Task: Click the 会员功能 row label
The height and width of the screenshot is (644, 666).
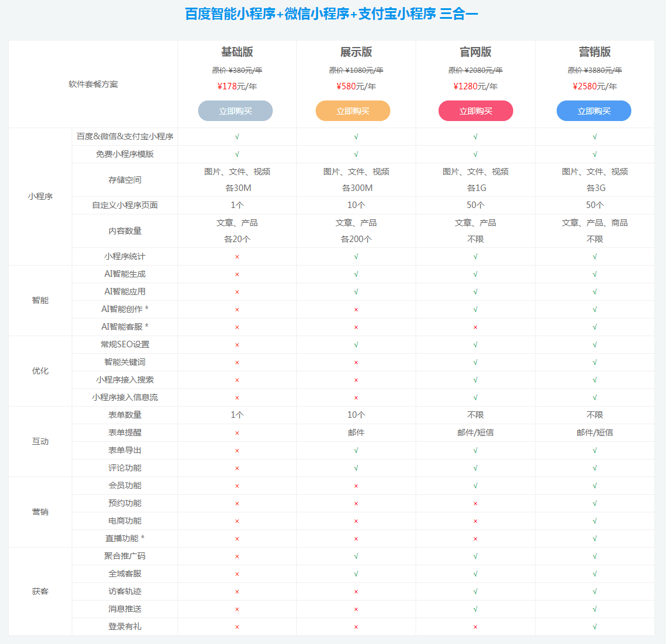Action: 125,485
